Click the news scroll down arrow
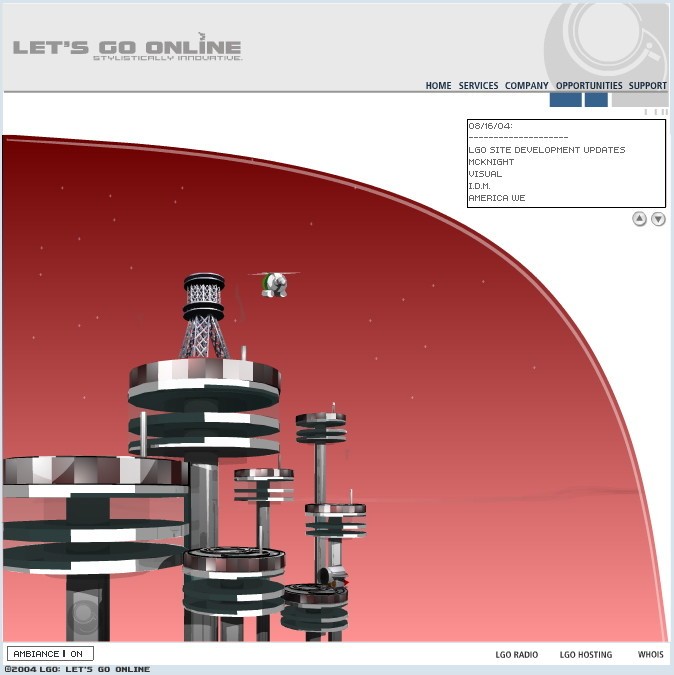 point(658,219)
